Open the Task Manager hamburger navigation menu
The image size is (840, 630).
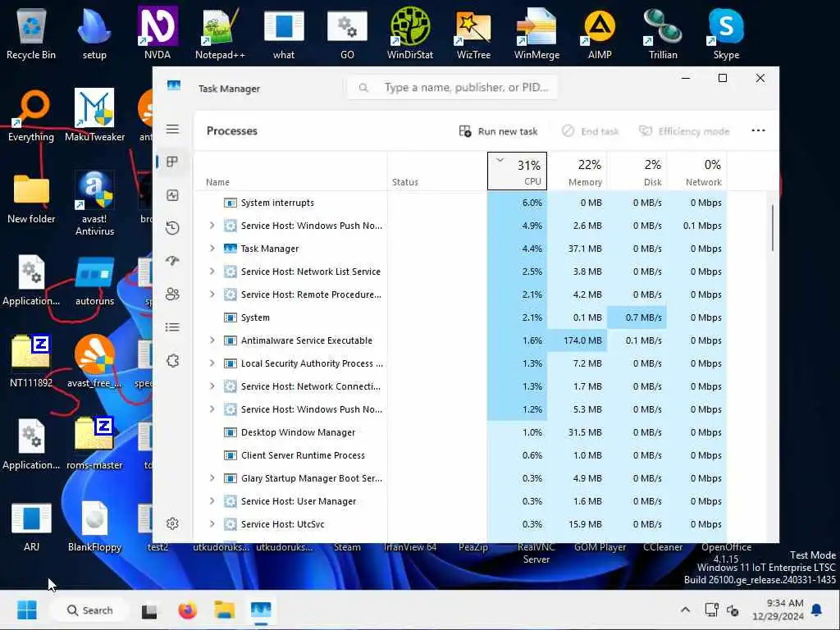172,129
